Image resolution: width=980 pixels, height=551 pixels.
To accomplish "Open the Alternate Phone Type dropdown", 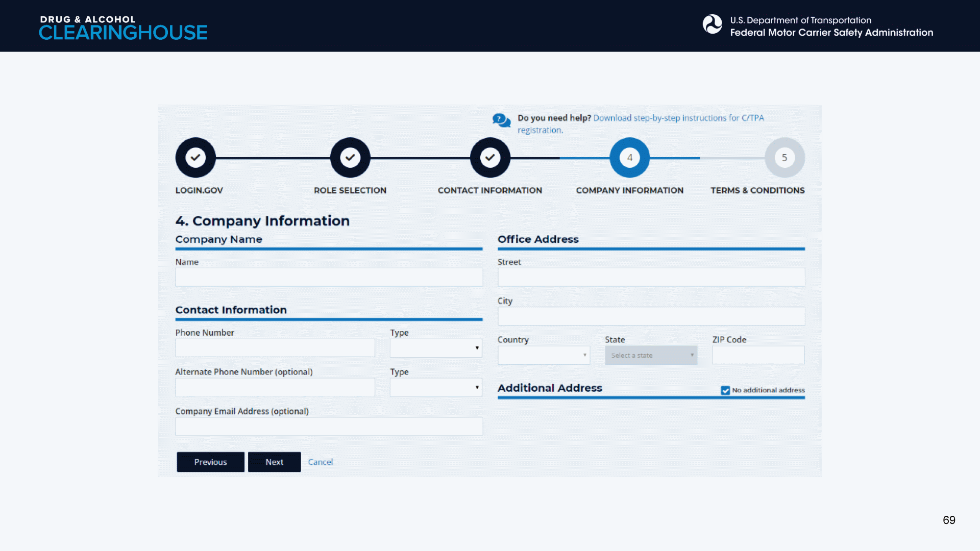I will point(436,387).
